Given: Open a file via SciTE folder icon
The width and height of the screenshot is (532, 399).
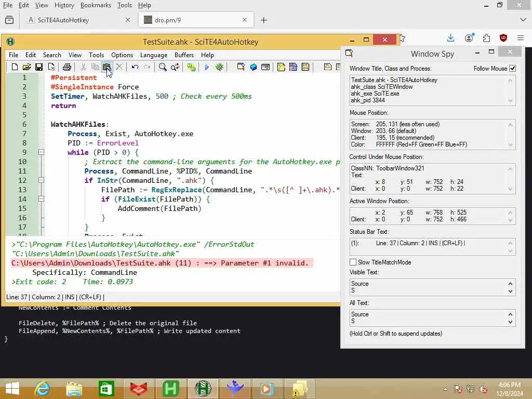Looking at the screenshot, I should [27, 67].
